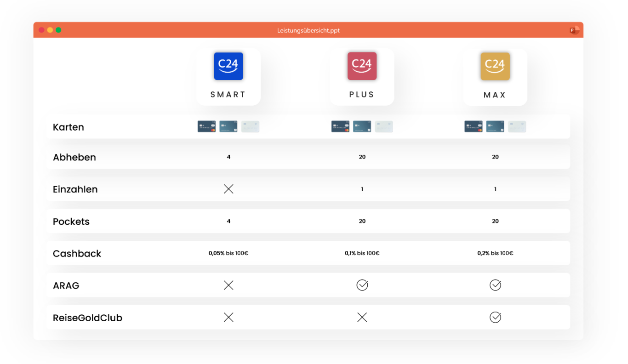Select middle teal card in Max column
The image size is (628, 364).
point(495,127)
